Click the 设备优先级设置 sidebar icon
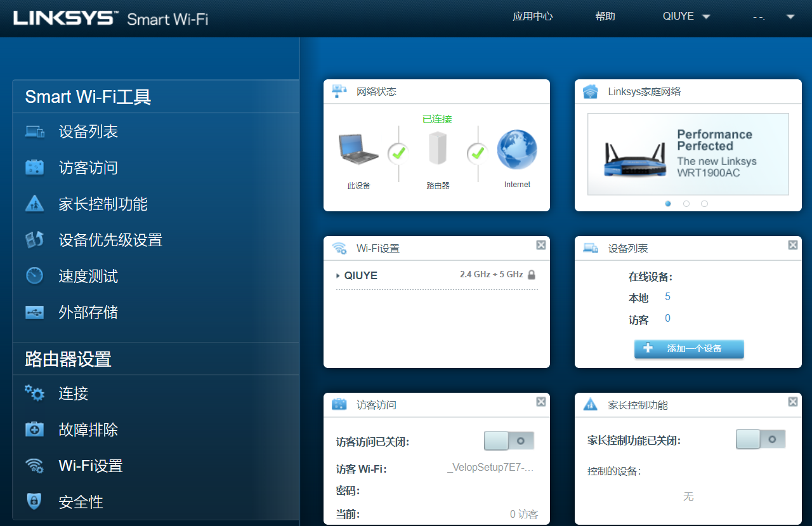The width and height of the screenshot is (812, 526). pyautogui.click(x=34, y=240)
